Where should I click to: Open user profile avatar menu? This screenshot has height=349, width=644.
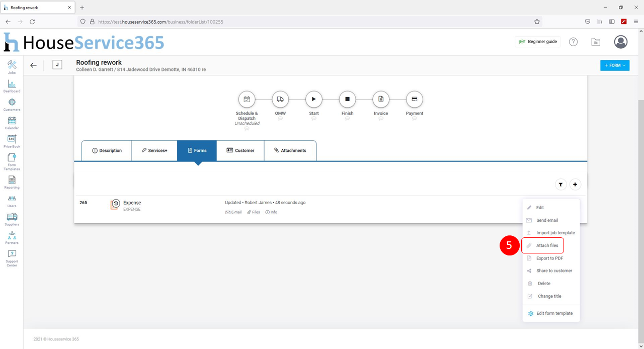620,42
